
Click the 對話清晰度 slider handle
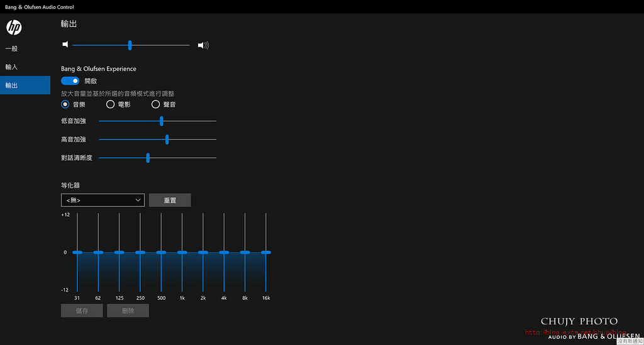pyautogui.click(x=148, y=158)
